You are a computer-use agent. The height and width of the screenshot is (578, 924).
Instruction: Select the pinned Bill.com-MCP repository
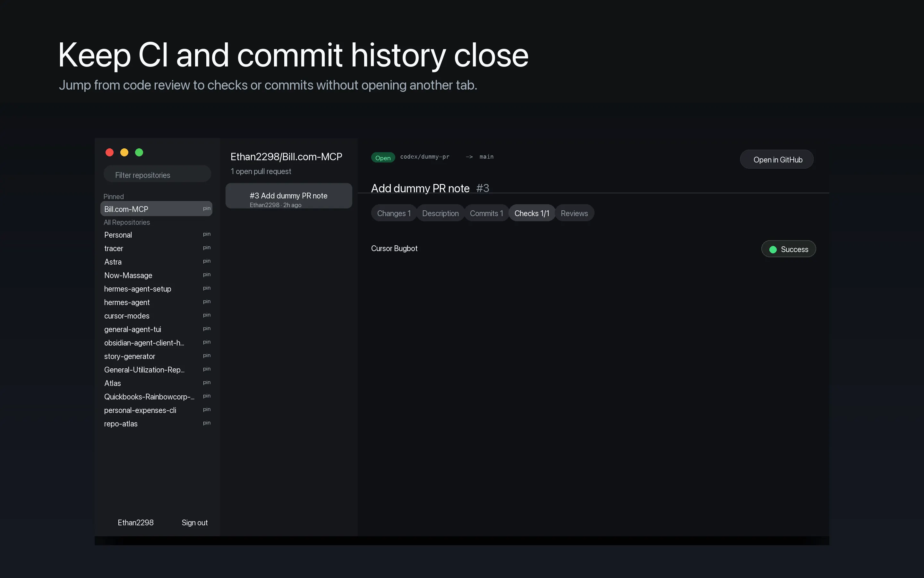click(156, 209)
